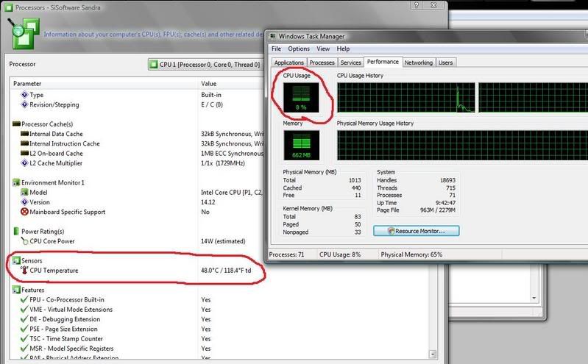Open the Help menu in Task Manager

click(x=343, y=49)
